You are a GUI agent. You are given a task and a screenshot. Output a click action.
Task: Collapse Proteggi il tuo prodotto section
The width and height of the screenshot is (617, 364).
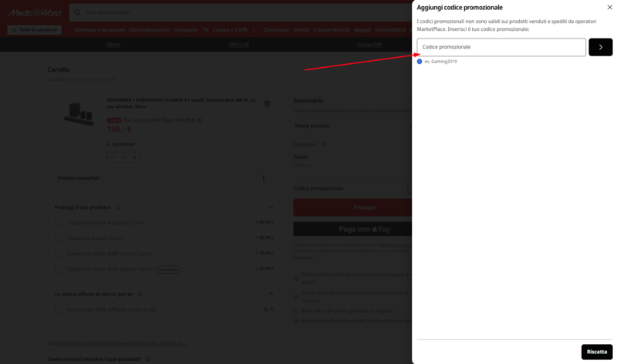(x=271, y=207)
